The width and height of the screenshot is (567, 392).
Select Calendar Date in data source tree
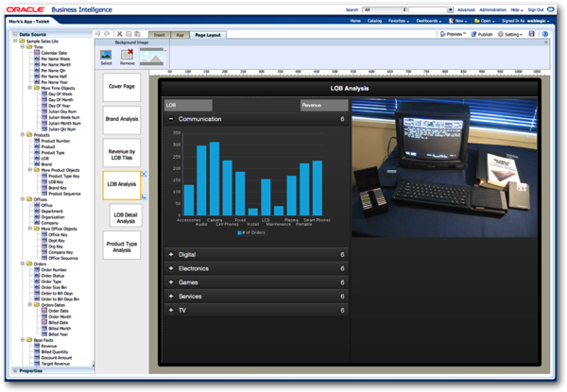click(54, 53)
